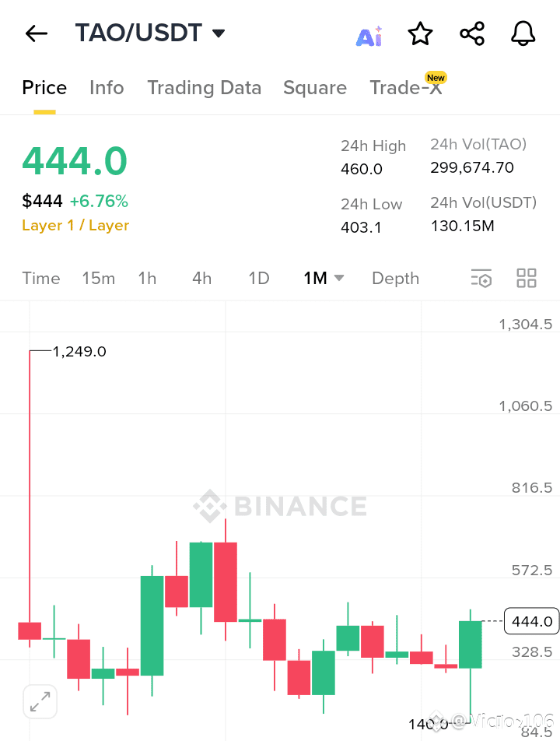
Task: Tap the large 444.0 price
Action: [75, 161]
